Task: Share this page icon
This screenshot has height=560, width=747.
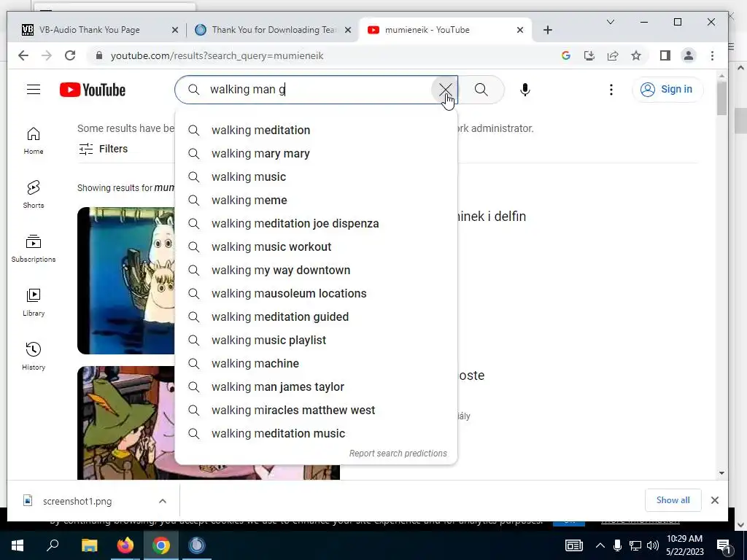Action: tap(613, 55)
